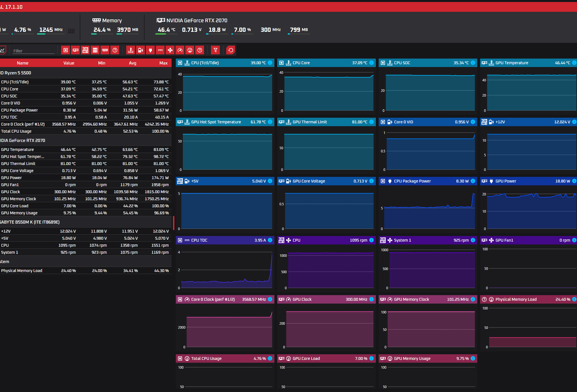The width and height of the screenshot is (577, 392).
Task: Select the GPU Memory Clock table row
Action: (86, 199)
